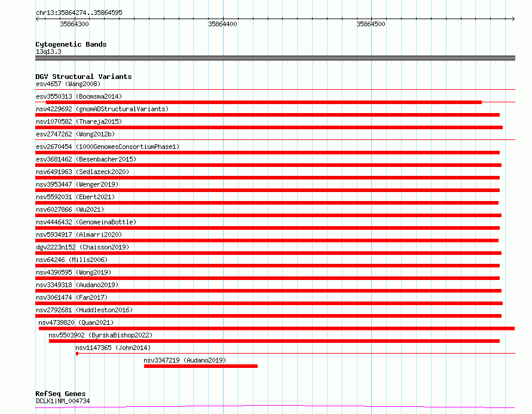Select nsv5592031 (Ebert2021) label
Image resolution: width=532 pixels, height=414 pixels.
[x=75, y=197]
